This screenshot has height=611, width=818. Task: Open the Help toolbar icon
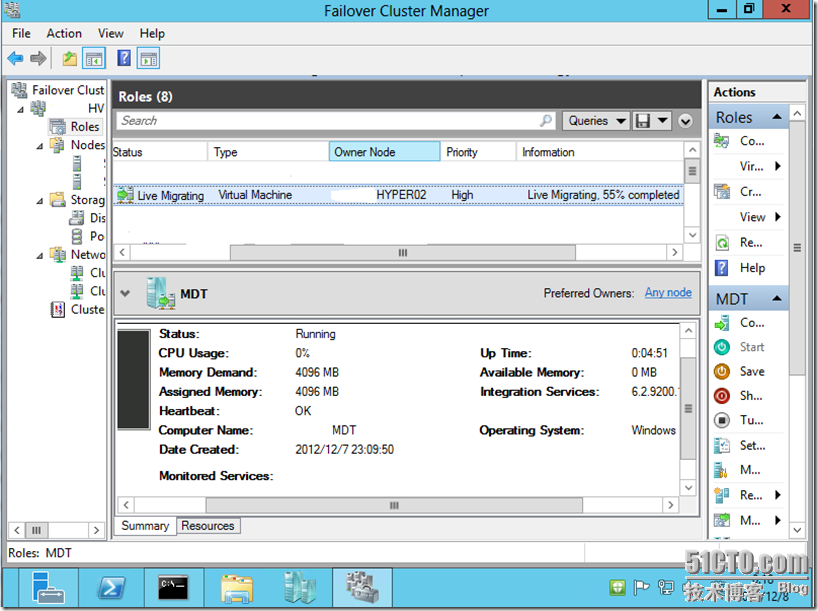tap(124, 58)
